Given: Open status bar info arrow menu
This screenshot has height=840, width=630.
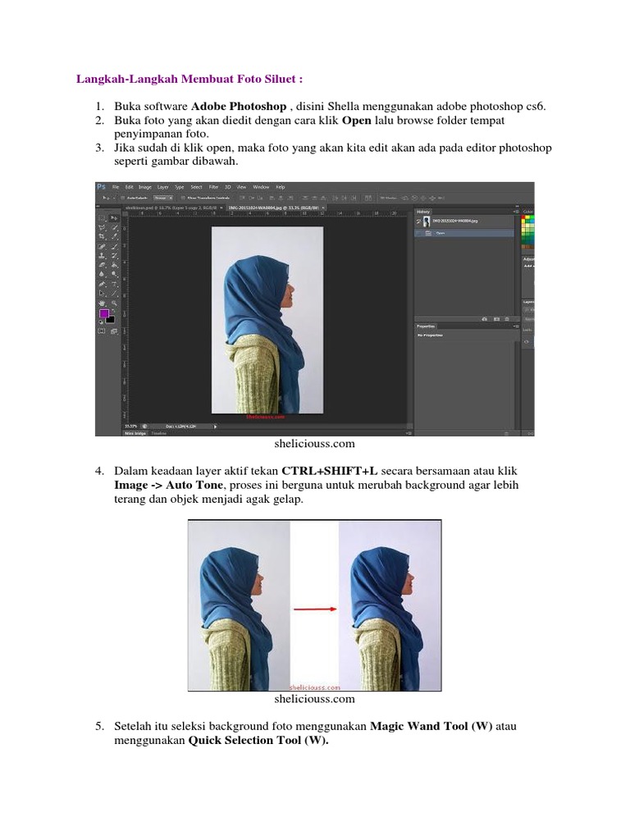Looking at the screenshot, I should 216,427.
